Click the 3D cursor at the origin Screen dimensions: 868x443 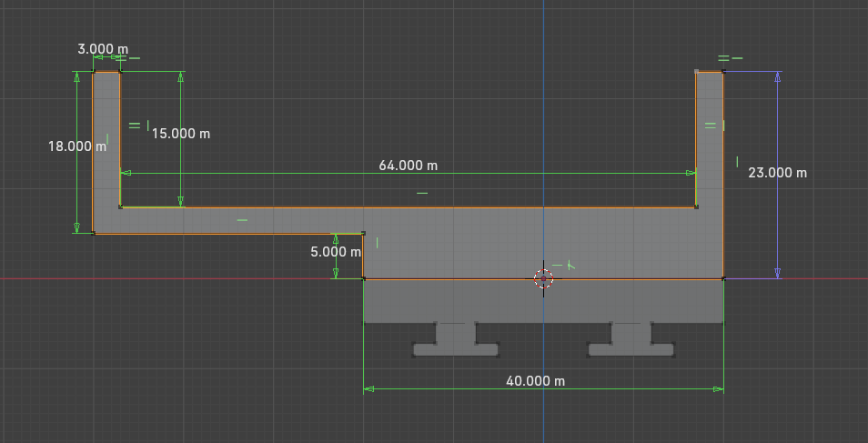pyautogui.click(x=544, y=279)
